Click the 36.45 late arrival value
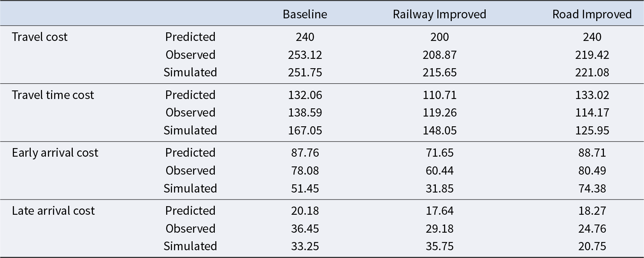This screenshot has height=258, width=644. click(x=305, y=228)
